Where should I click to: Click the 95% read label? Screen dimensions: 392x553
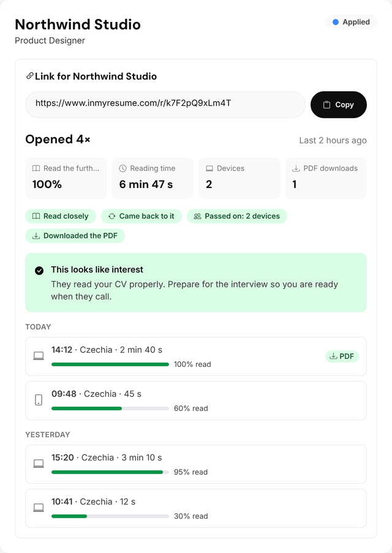pos(190,472)
